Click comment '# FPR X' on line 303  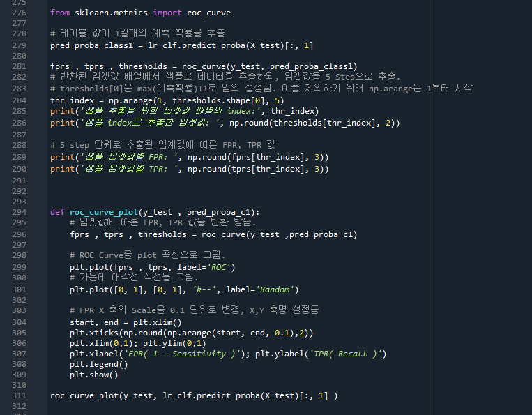[x=87, y=310]
